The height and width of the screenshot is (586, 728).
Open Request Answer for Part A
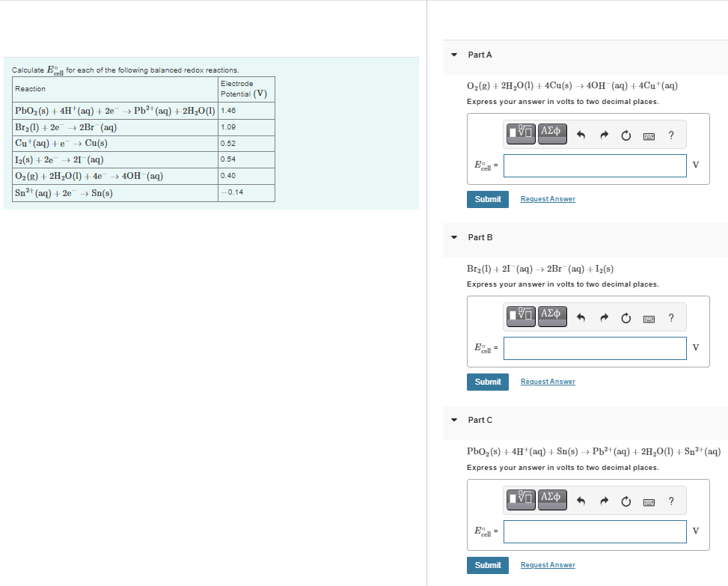pyautogui.click(x=547, y=199)
